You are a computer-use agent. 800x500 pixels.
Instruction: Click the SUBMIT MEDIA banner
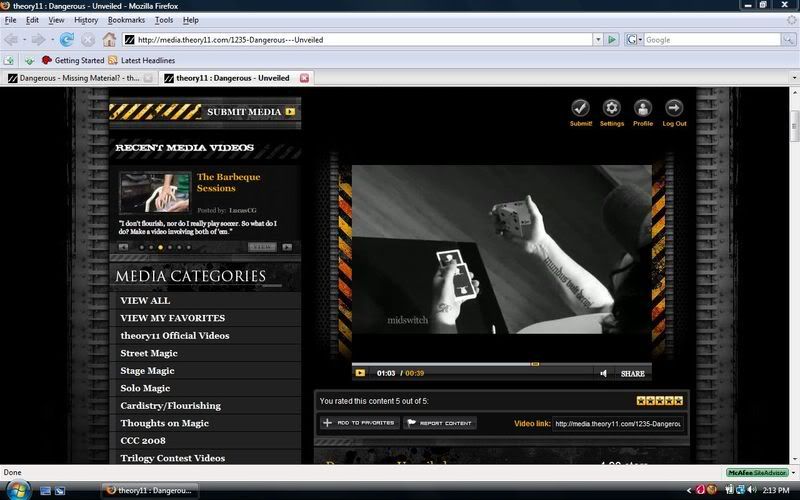205,112
